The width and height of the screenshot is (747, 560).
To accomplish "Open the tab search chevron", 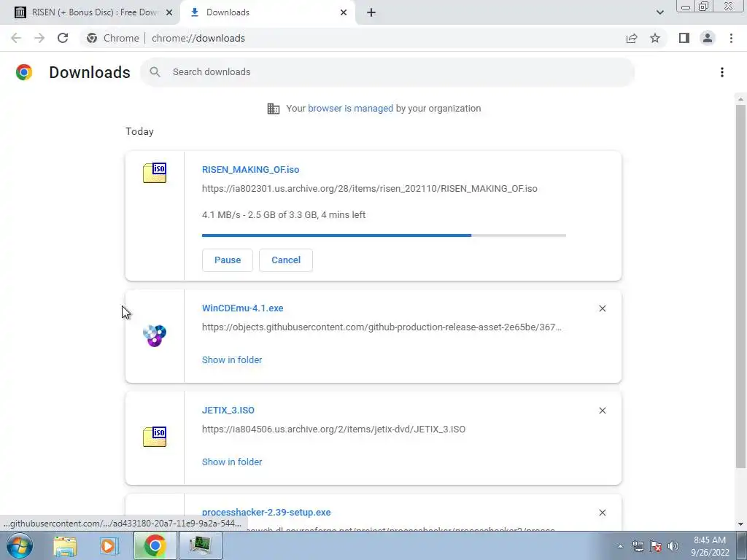I will 659,12.
